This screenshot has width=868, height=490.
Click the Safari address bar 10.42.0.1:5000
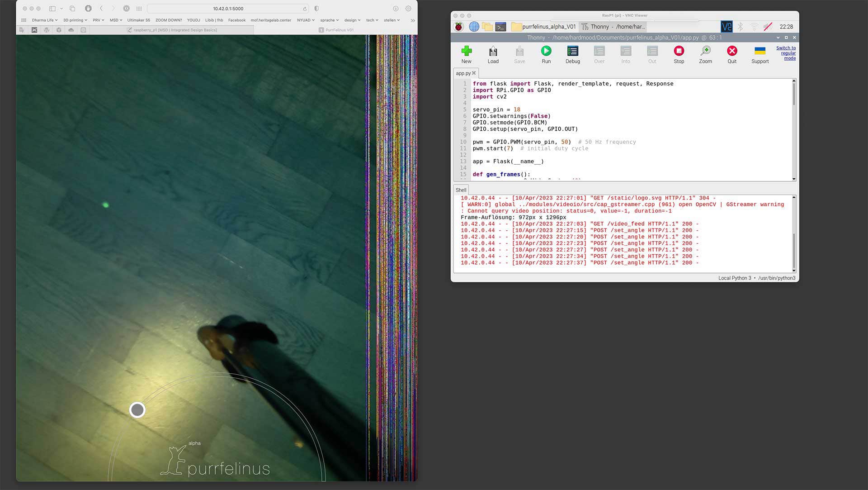pos(228,9)
